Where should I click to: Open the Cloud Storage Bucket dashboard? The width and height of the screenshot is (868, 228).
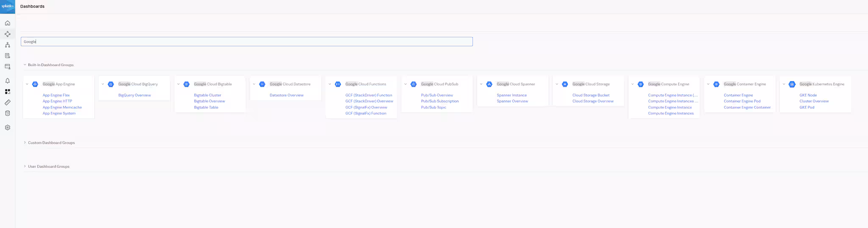coord(591,95)
